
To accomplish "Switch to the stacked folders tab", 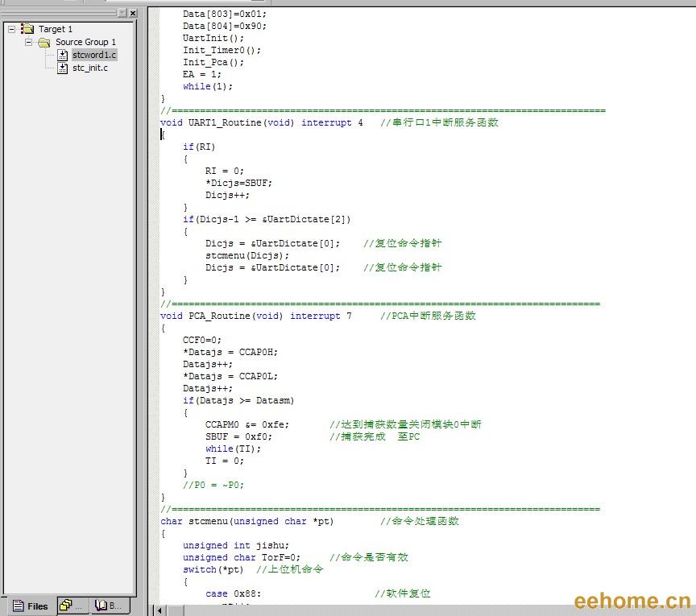I will 72,606.
